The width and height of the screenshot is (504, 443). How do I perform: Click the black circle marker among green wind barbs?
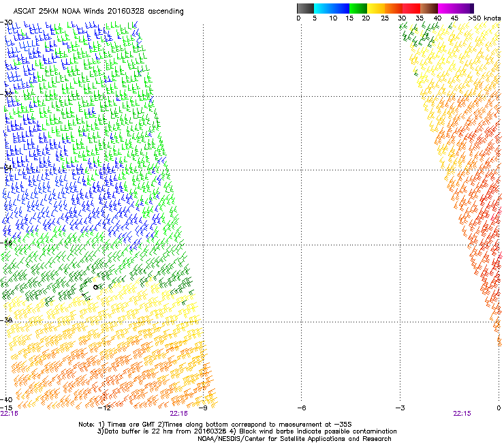click(95, 287)
